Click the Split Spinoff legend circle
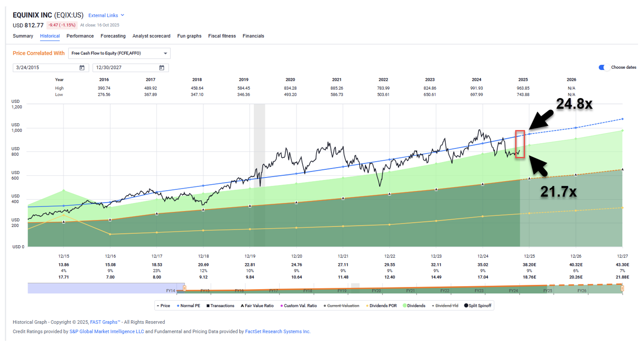The height and width of the screenshot is (344, 644). [x=466, y=306]
